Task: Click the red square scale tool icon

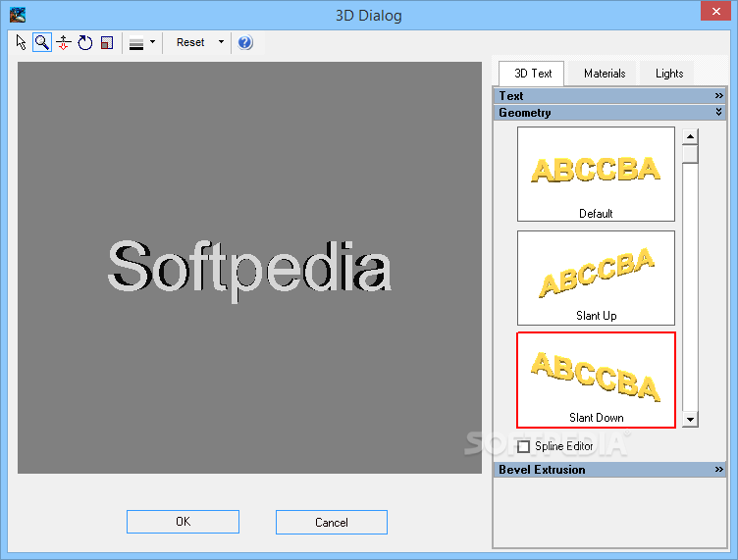Action: point(107,42)
